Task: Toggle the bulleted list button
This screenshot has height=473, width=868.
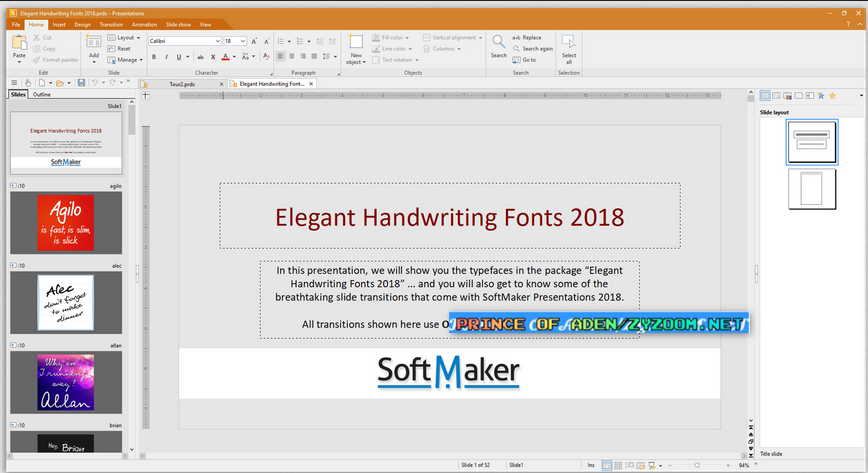Action: click(281, 41)
